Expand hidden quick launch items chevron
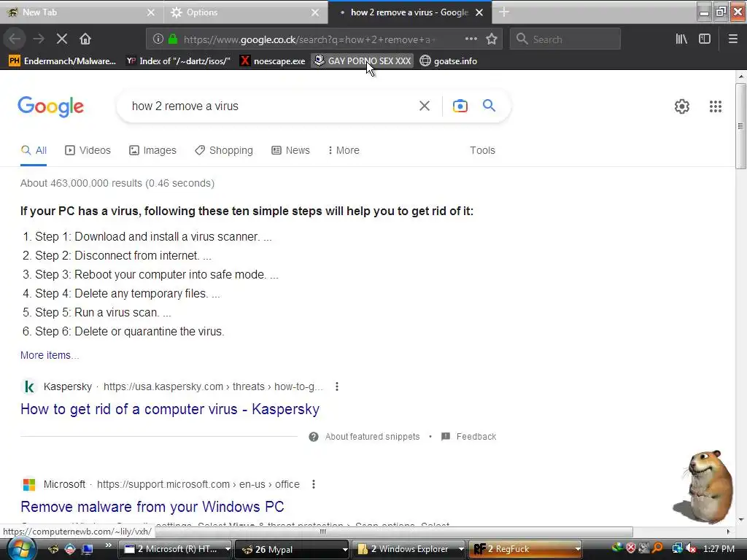This screenshot has height=560, width=747. point(108,545)
